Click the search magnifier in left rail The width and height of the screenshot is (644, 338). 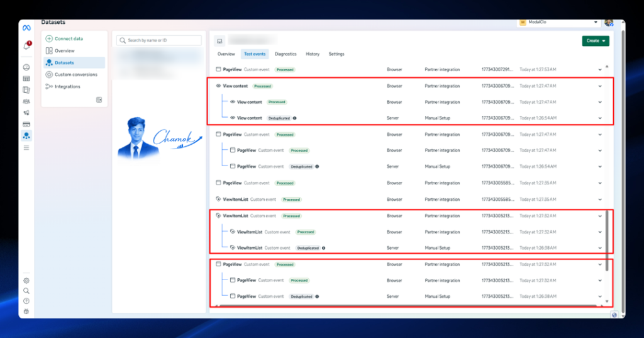(26, 291)
